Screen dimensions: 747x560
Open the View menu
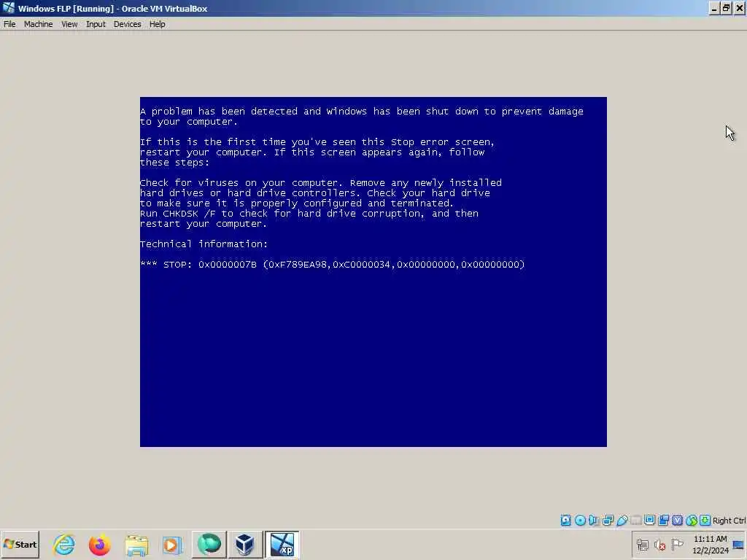69,24
